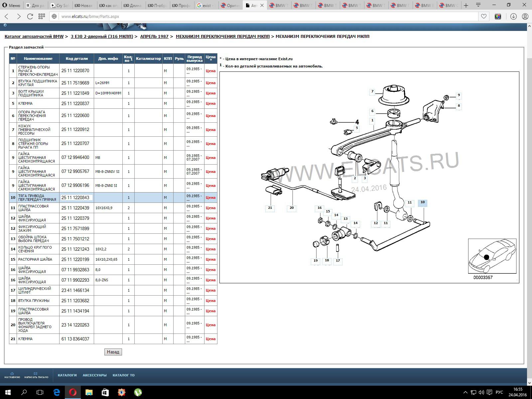This screenshot has width=532, height=399.
Task: Open uTorrent from the taskbar
Action: (x=138, y=392)
